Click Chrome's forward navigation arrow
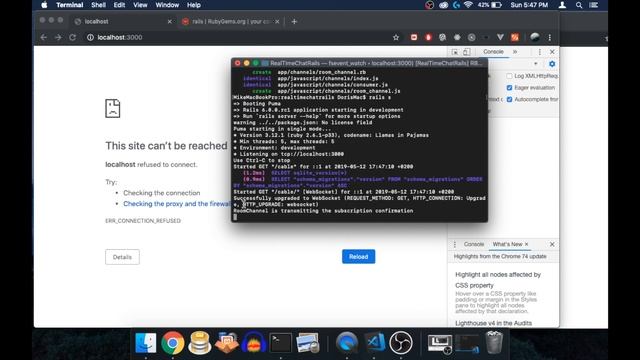 tap(58, 37)
